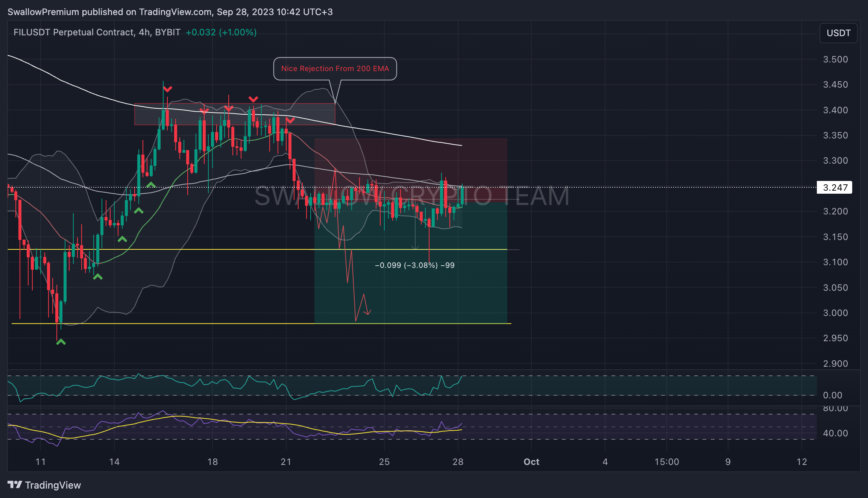This screenshot has width=868, height=498.
Task: Click the 28 date axis label
Action: (458, 462)
